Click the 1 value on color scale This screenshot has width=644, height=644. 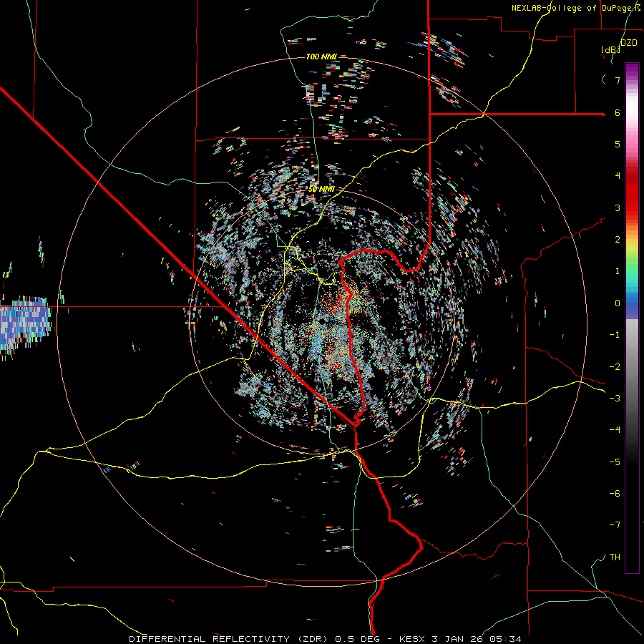pos(617,271)
